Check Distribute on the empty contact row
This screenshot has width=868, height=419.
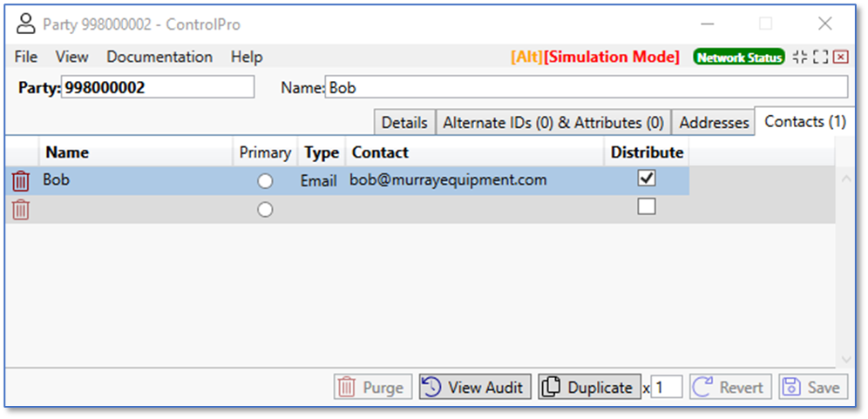(647, 207)
